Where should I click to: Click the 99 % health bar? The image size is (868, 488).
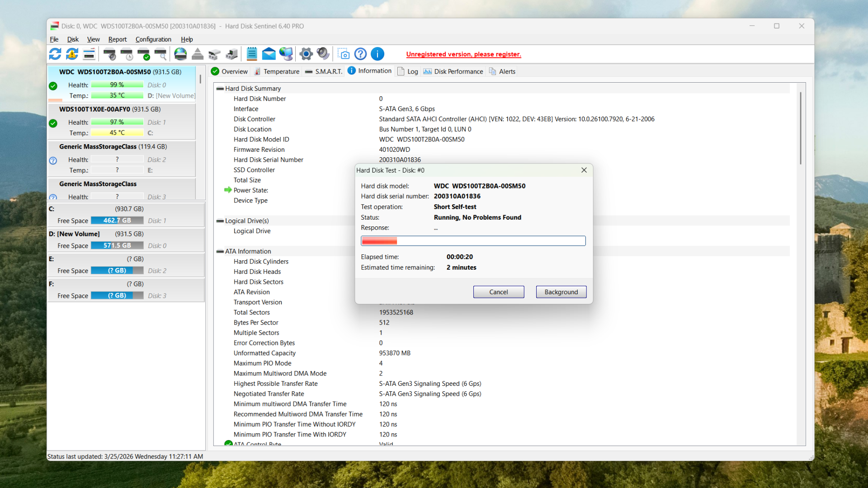(117, 85)
